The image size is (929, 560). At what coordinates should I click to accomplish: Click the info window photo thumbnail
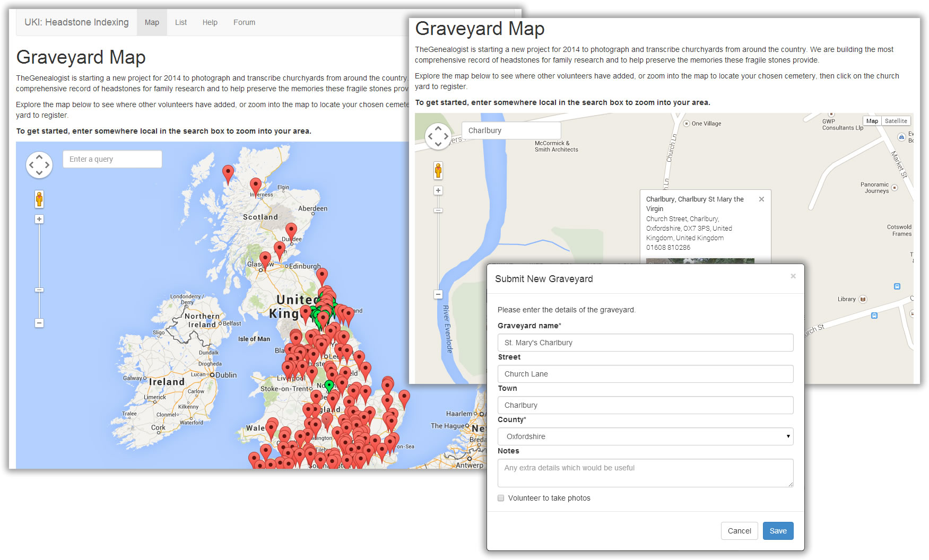(700, 261)
